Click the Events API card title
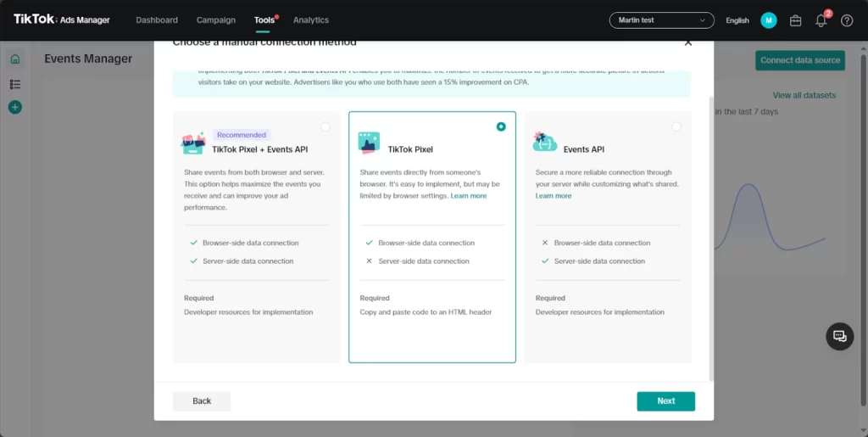Image resolution: width=868 pixels, height=437 pixels. (584, 149)
